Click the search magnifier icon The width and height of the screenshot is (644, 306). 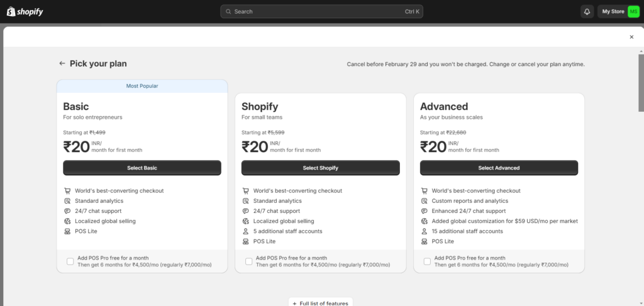(228, 11)
